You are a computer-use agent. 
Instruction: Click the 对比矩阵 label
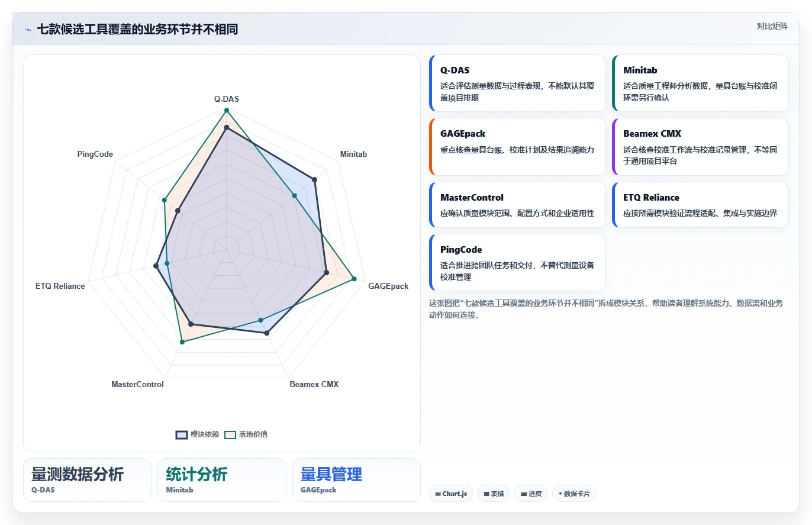772,26
